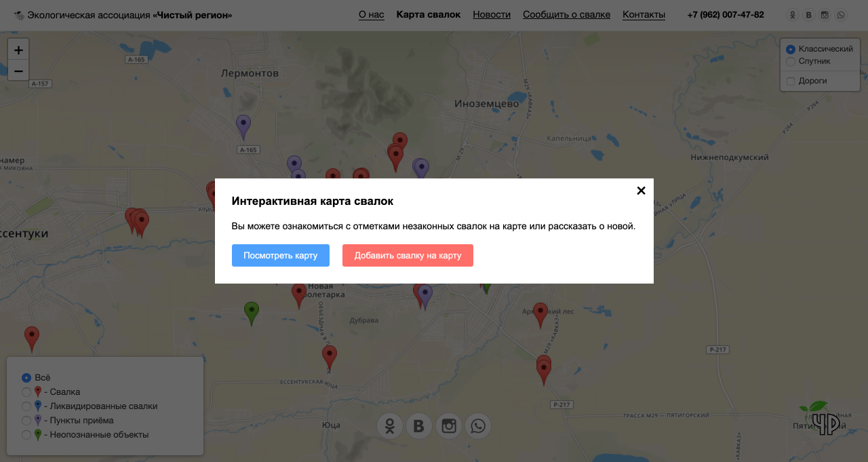The height and width of the screenshot is (462, 868).
Task: Open WhatsApp icon in header
Action: click(x=841, y=15)
